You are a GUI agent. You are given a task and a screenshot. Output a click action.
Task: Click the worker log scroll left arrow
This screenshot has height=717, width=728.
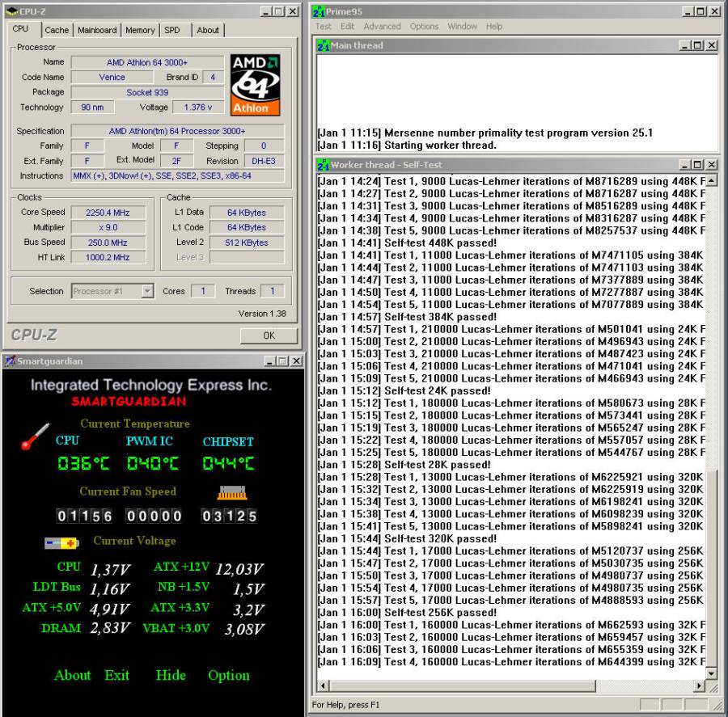pyautogui.click(x=323, y=685)
